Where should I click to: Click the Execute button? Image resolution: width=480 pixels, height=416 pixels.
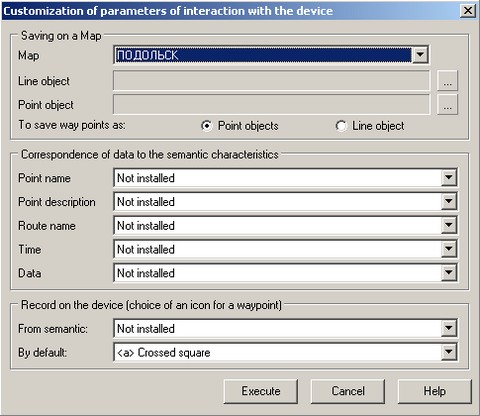point(261,391)
